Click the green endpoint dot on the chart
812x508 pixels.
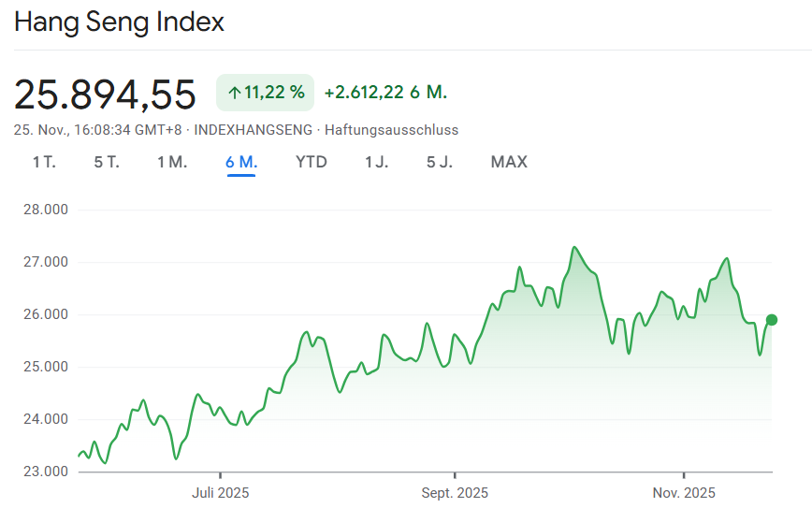pyautogui.click(x=771, y=320)
